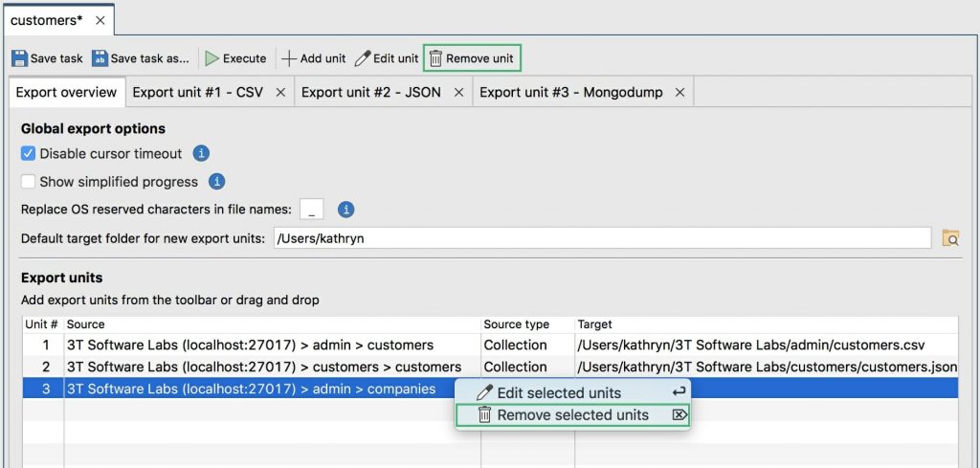This screenshot has height=468, width=980.
Task: Click the Target column header
Action: click(767, 324)
